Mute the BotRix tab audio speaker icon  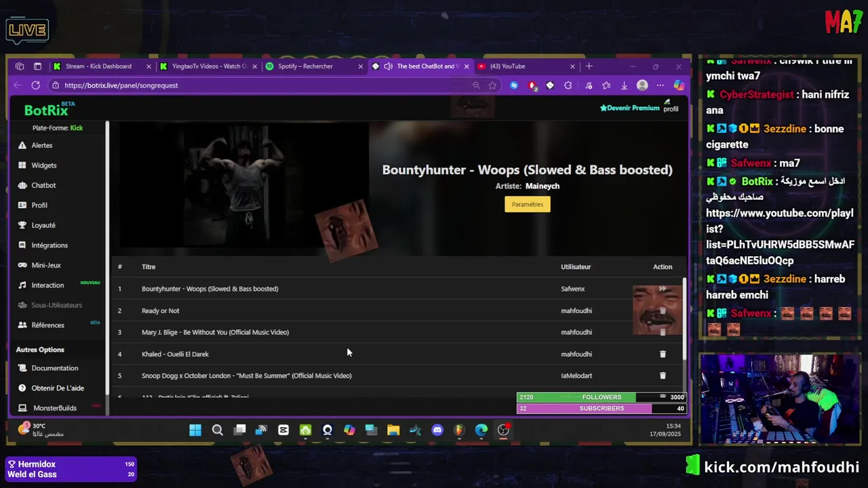click(x=388, y=66)
